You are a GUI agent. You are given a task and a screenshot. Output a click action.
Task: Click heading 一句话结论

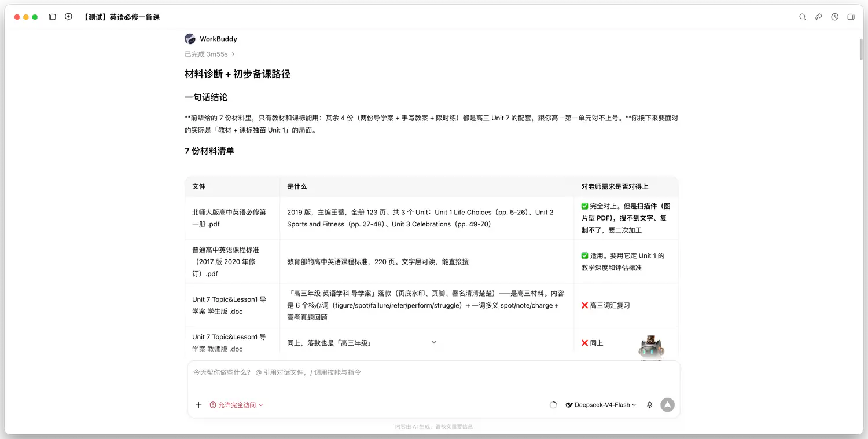pyautogui.click(x=206, y=97)
